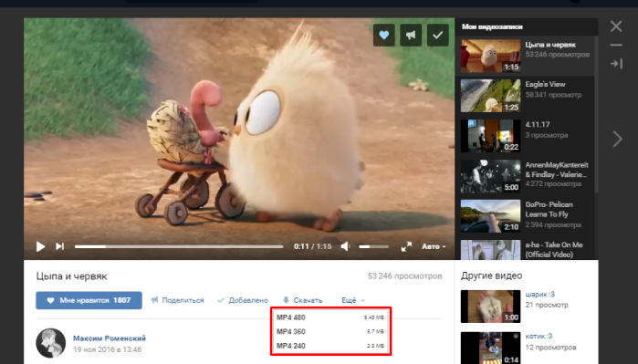638x364 pixels.
Task: Click the Другие видео heading
Action: click(x=492, y=276)
